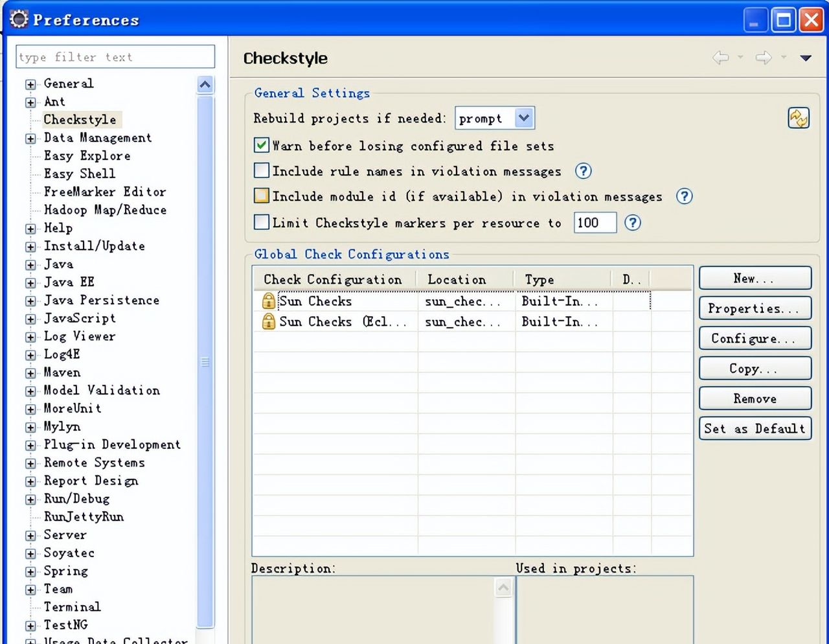Expand the Team node
829x644 pixels.
point(30,590)
